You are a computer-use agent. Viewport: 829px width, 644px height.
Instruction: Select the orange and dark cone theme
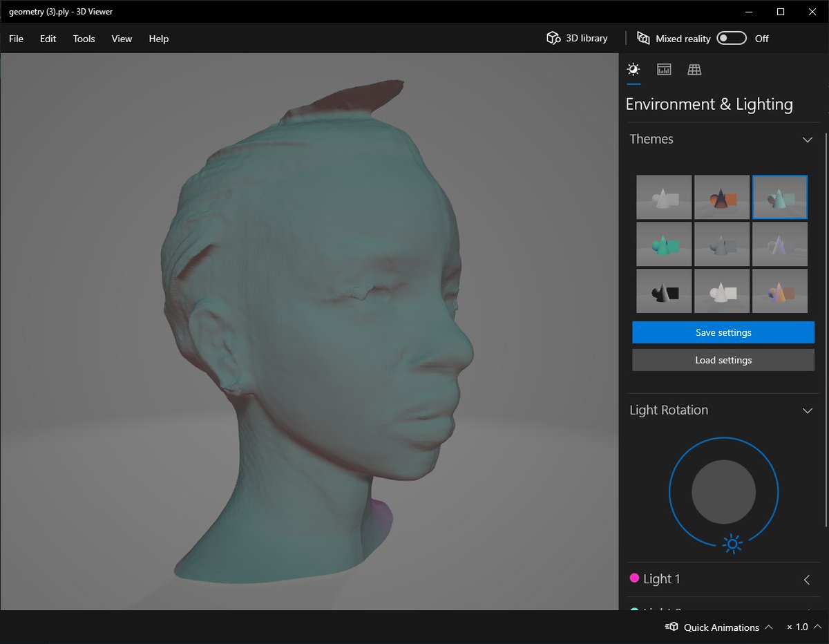[722, 197]
